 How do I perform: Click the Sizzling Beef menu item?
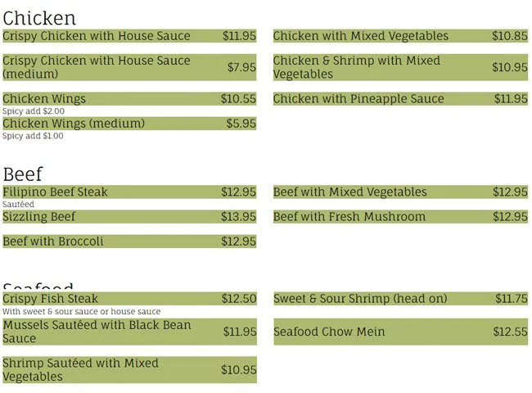point(129,217)
